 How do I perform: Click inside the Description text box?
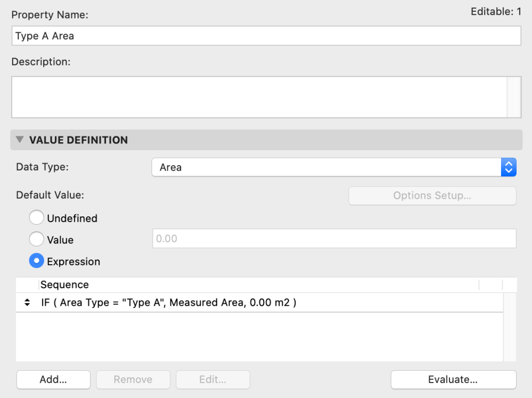click(259, 96)
